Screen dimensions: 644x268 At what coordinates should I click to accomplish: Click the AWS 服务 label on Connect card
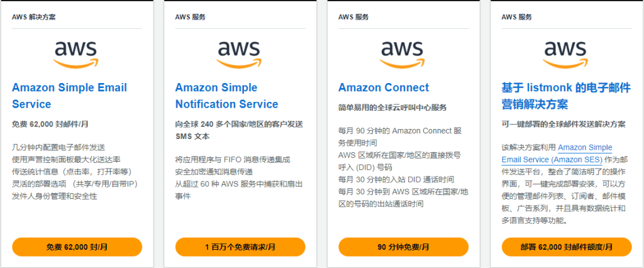click(354, 17)
